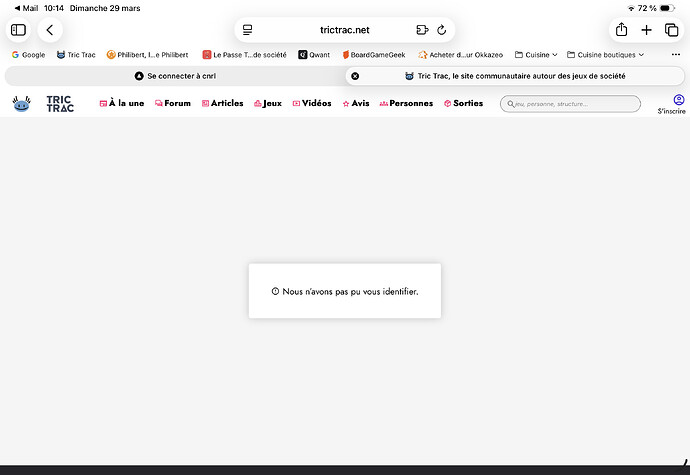Image resolution: width=690 pixels, height=475 pixels.
Task: Go back to previous page
Action: (50, 30)
